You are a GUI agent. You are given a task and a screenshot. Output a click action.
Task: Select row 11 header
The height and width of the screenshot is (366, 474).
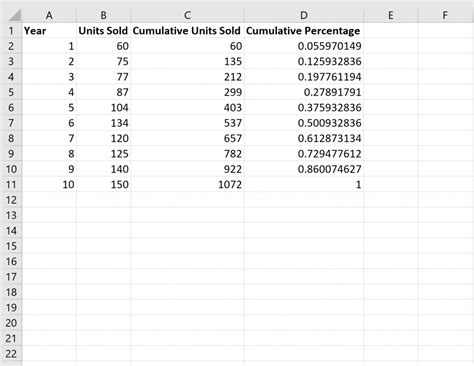pos(11,184)
